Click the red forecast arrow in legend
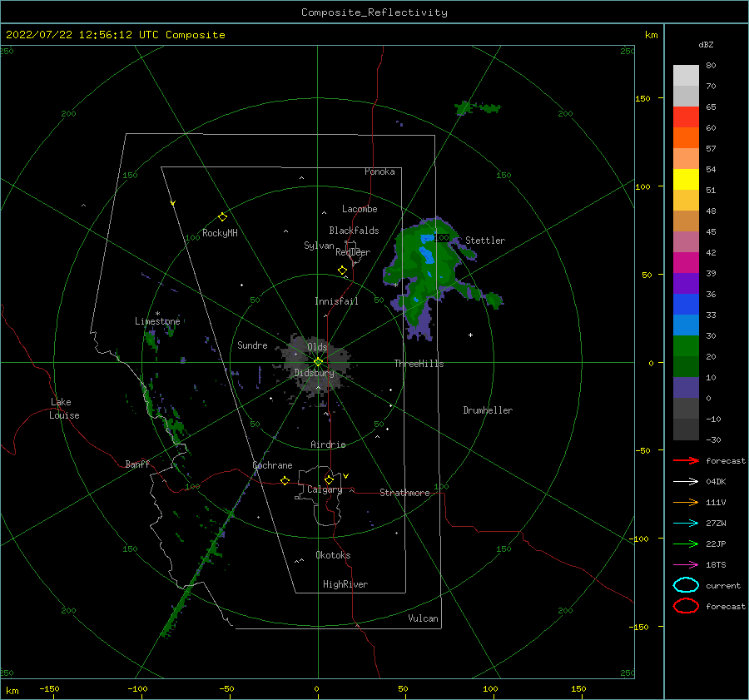 click(686, 460)
